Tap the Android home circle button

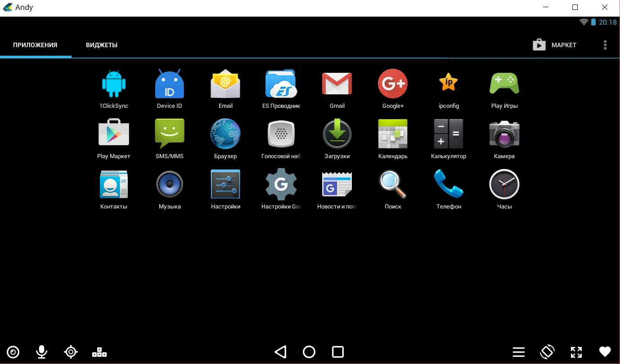(309, 352)
